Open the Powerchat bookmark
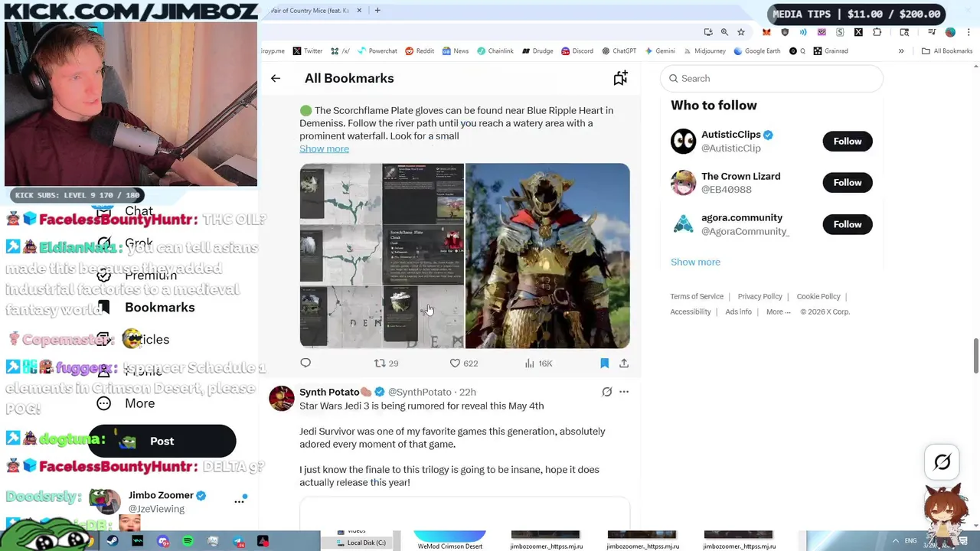 pyautogui.click(x=377, y=51)
